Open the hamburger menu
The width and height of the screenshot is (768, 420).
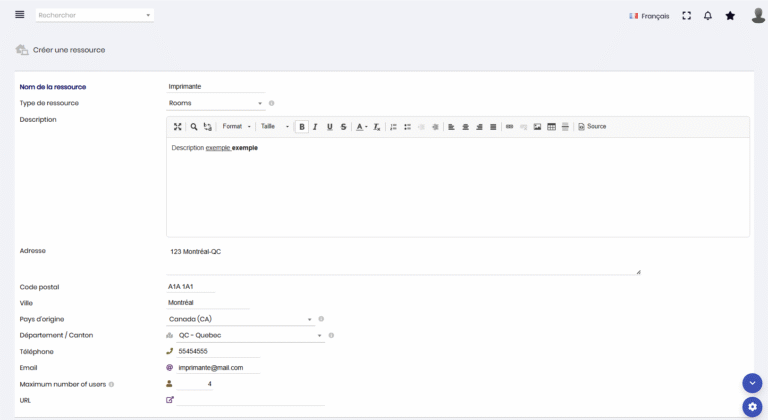pyautogui.click(x=20, y=15)
